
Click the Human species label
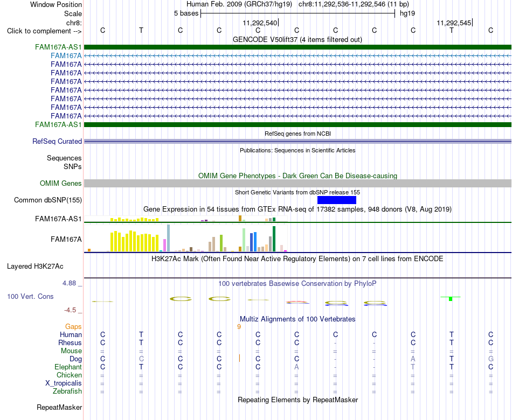click(x=71, y=334)
